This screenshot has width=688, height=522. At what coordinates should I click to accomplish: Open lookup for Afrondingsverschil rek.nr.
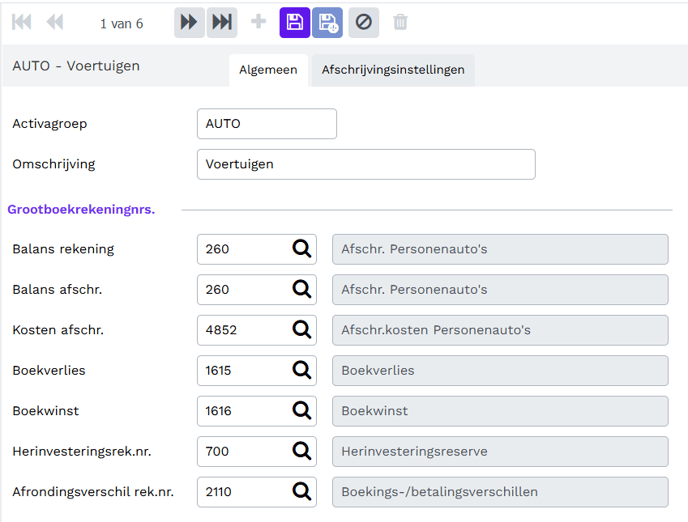pyautogui.click(x=302, y=491)
